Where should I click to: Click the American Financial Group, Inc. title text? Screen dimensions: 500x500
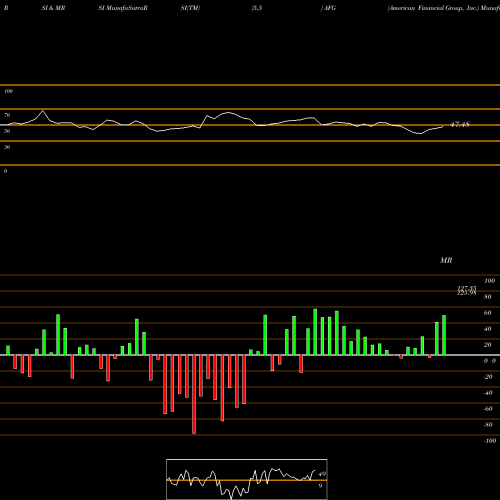(433, 8)
